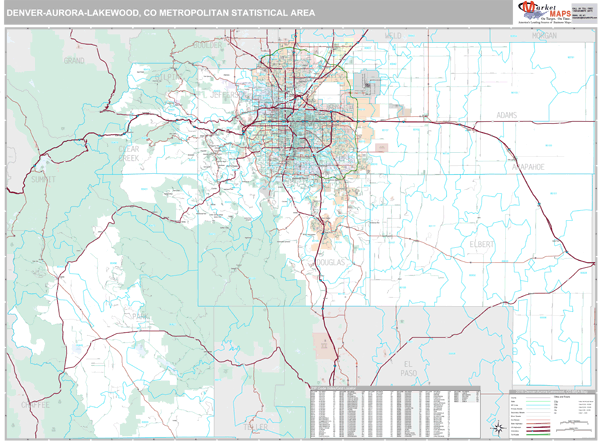Click the Market Maps logo
Screen dimensions: 600x441
(x=544, y=12)
